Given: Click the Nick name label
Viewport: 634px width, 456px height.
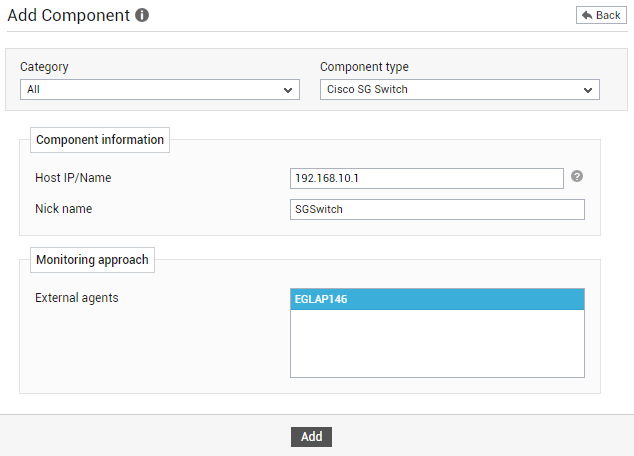Looking at the screenshot, I should tap(63, 209).
